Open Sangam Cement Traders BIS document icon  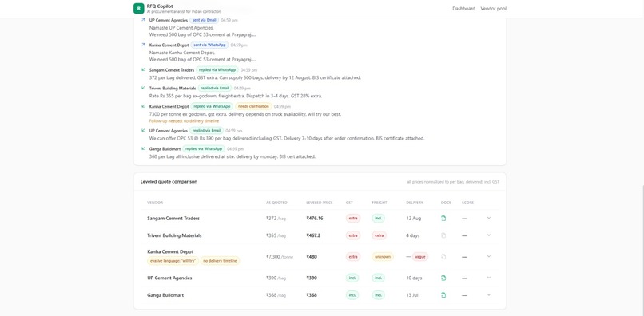coord(443,219)
